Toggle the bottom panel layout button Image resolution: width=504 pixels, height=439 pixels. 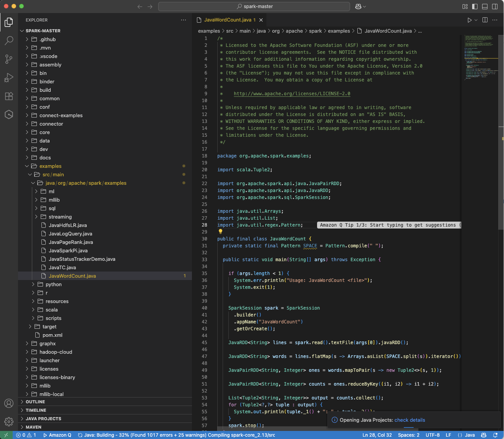pos(485,7)
